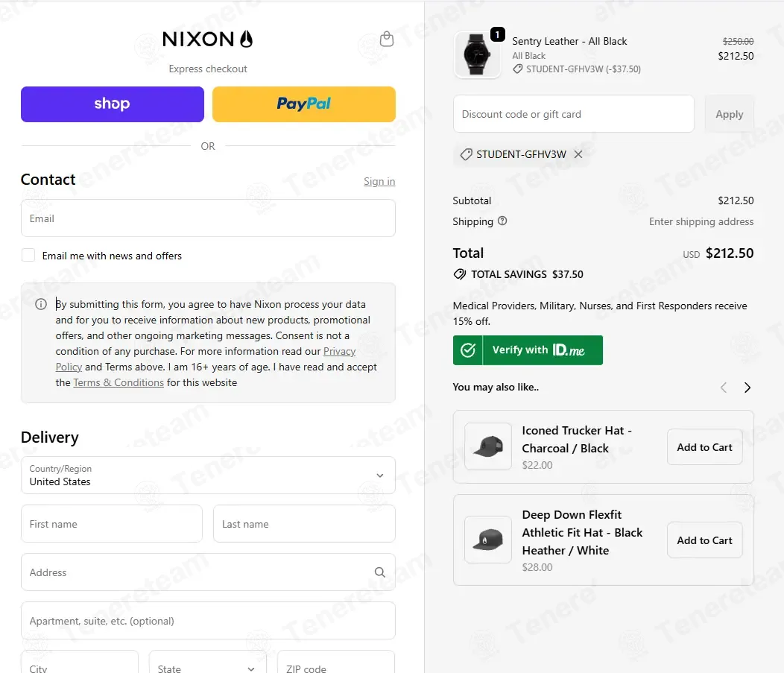Screen dimensions: 784x673
Task: Show next recommended products arrow
Action: pyautogui.click(x=747, y=388)
